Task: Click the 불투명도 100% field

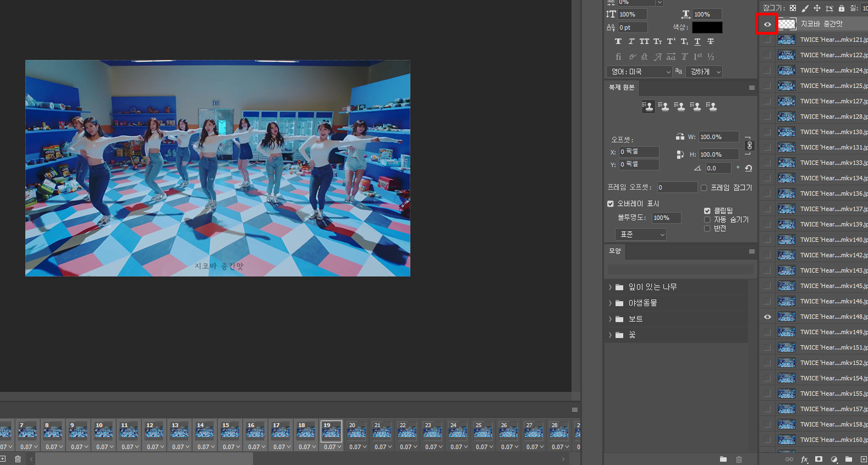Action: (666, 218)
